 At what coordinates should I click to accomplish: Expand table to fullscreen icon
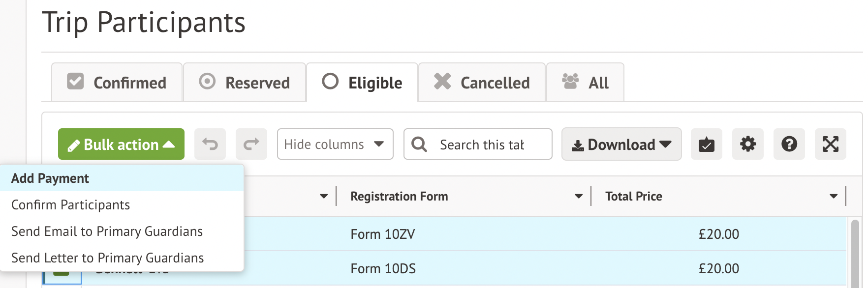click(831, 144)
